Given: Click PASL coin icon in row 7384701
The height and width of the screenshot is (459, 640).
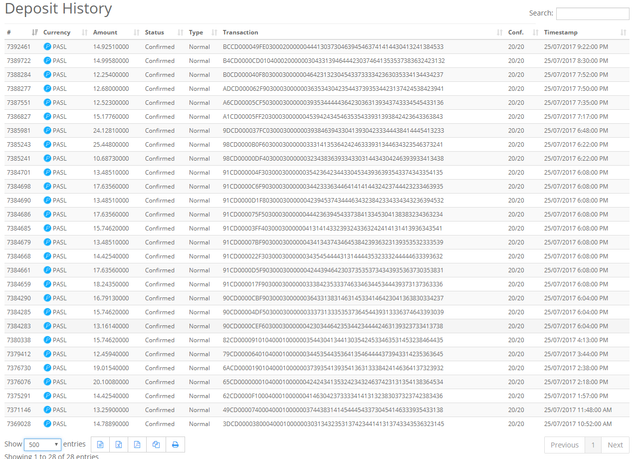Looking at the screenshot, I should tap(47, 172).
